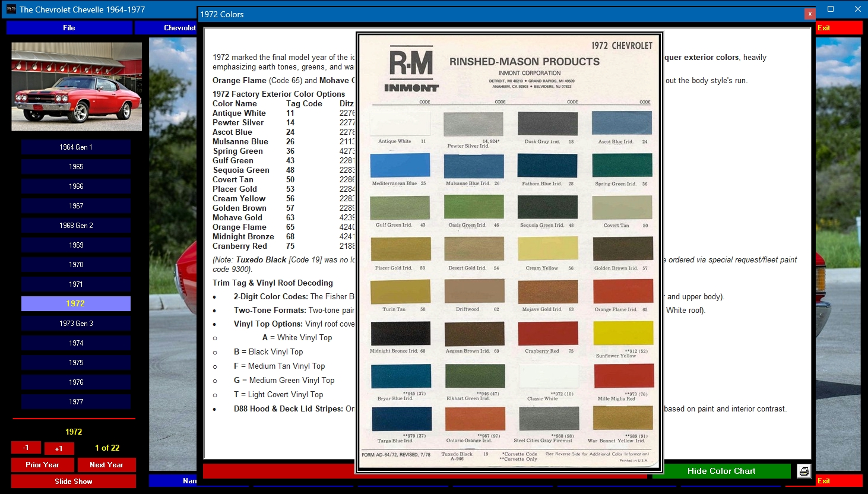Click the "T = Light Covert Vinyl Top" line
This screenshot has width=868, height=494.
[278, 395]
